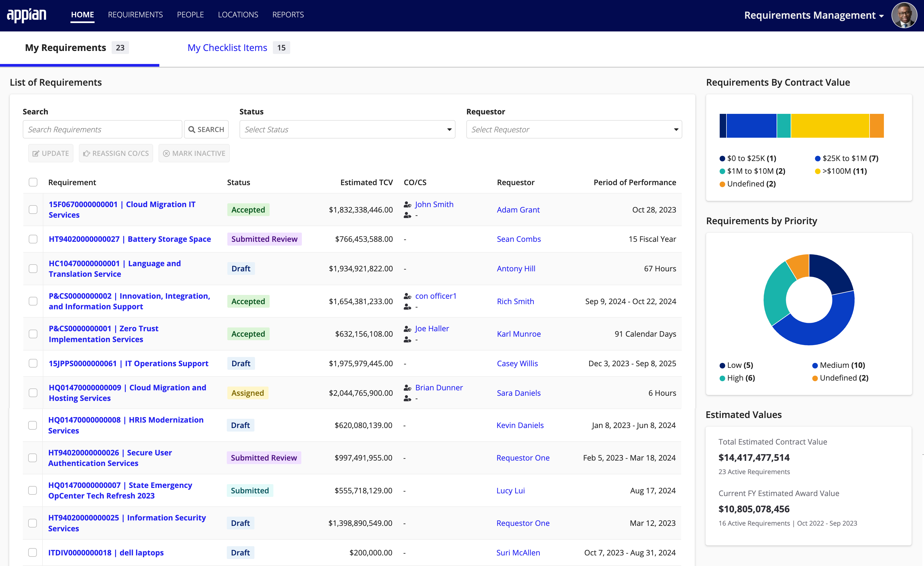Open the Kevin Daniels requestor link
This screenshot has width=924, height=566.
point(520,425)
